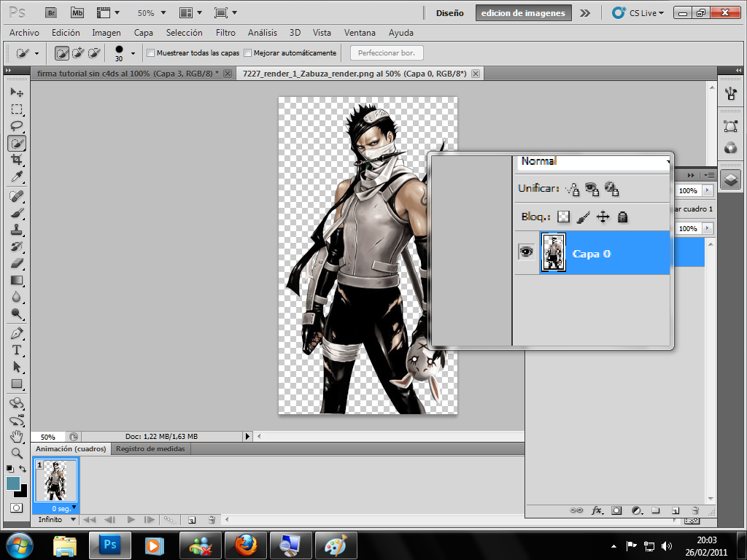Image resolution: width=747 pixels, height=560 pixels.
Task: Click the Perfeccionar bor. button
Action: (x=387, y=52)
